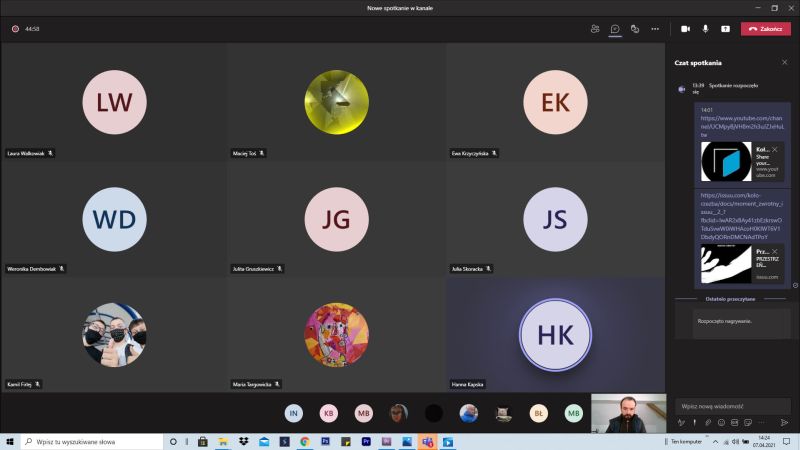Click the send message arrow
This screenshot has width=800, height=450.
[785, 423]
